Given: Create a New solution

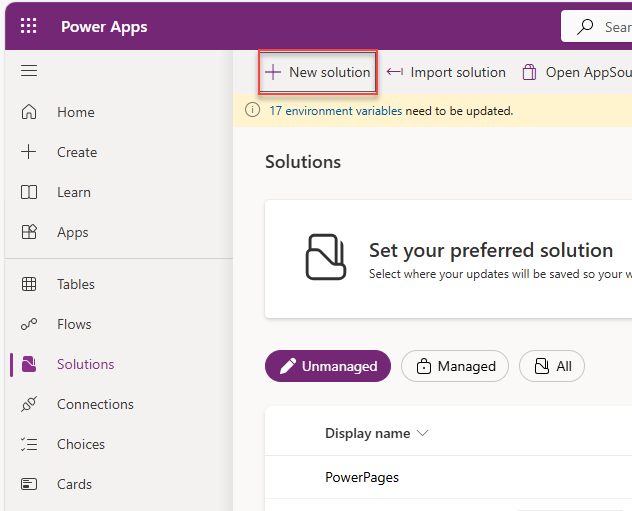Looking at the screenshot, I should point(318,72).
